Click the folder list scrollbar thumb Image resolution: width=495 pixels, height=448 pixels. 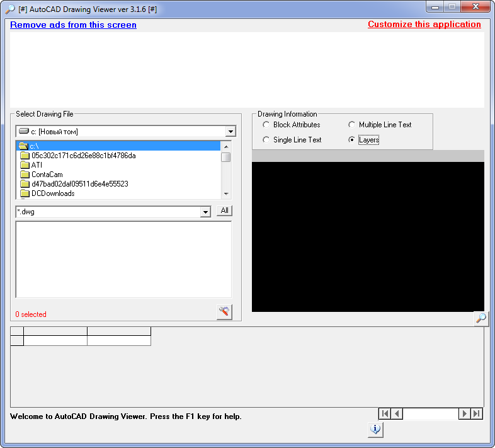(x=226, y=157)
